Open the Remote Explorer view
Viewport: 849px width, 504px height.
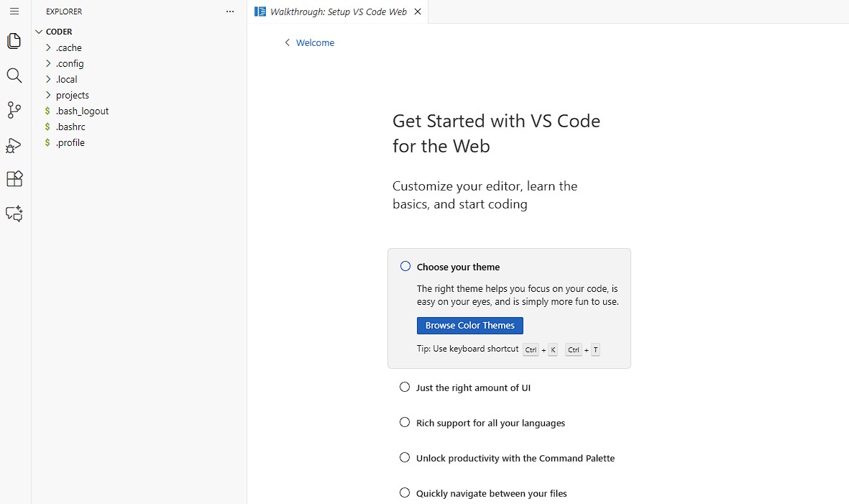[x=14, y=213]
